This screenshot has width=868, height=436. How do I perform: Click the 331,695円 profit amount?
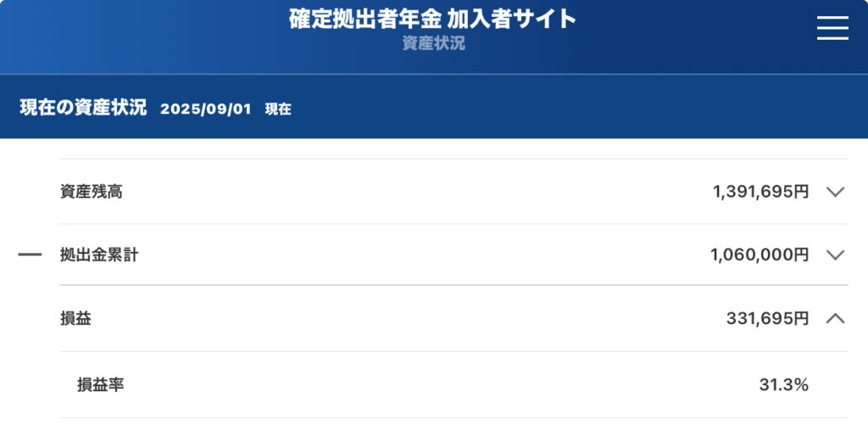pos(767,319)
